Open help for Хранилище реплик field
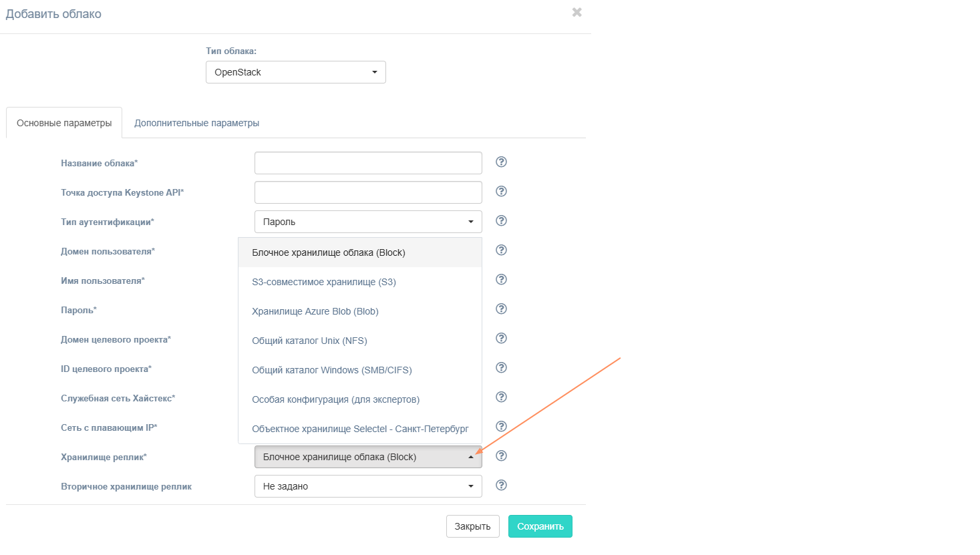 tap(501, 455)
